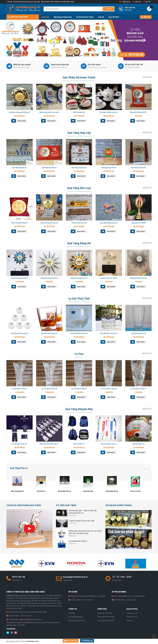Open the Liên hệ menu item
The image size is (158, 644).
(101, 17)
